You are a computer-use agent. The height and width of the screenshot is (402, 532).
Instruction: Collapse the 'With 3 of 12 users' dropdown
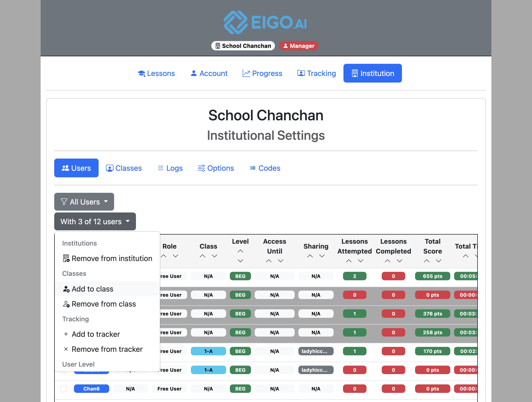tap(95, 221)
